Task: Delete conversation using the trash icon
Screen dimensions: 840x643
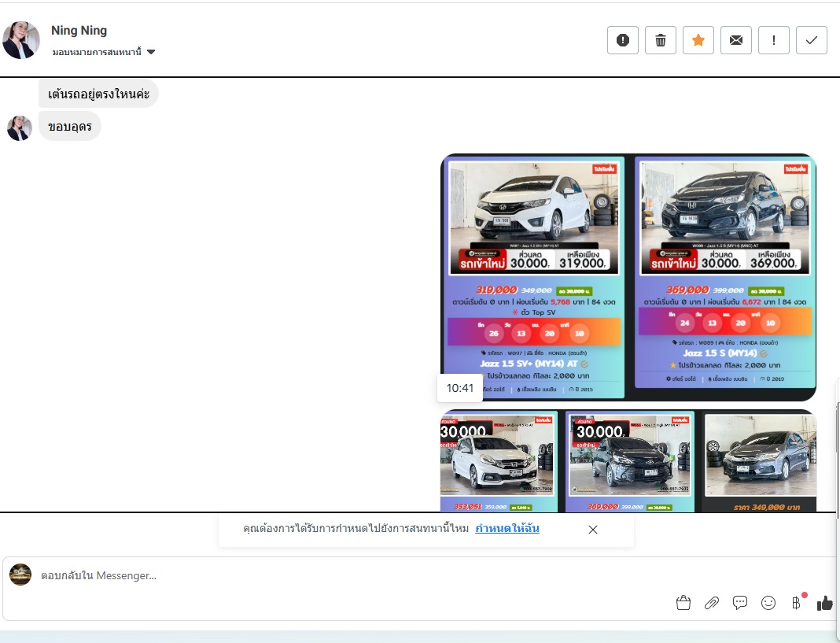Action: [x=661, y=40]
